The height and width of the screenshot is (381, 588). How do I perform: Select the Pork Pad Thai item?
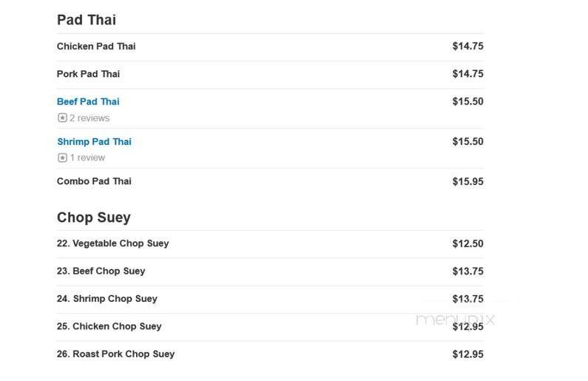click(88, 74)
